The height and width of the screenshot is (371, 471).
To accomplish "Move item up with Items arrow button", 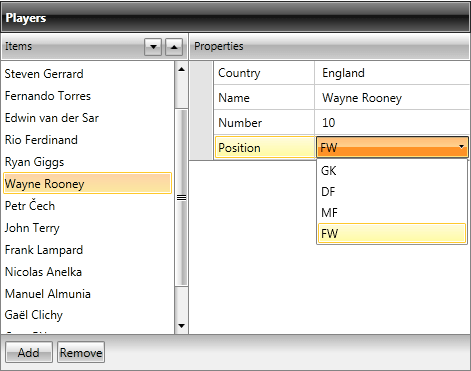I will (x=174, y=47).
